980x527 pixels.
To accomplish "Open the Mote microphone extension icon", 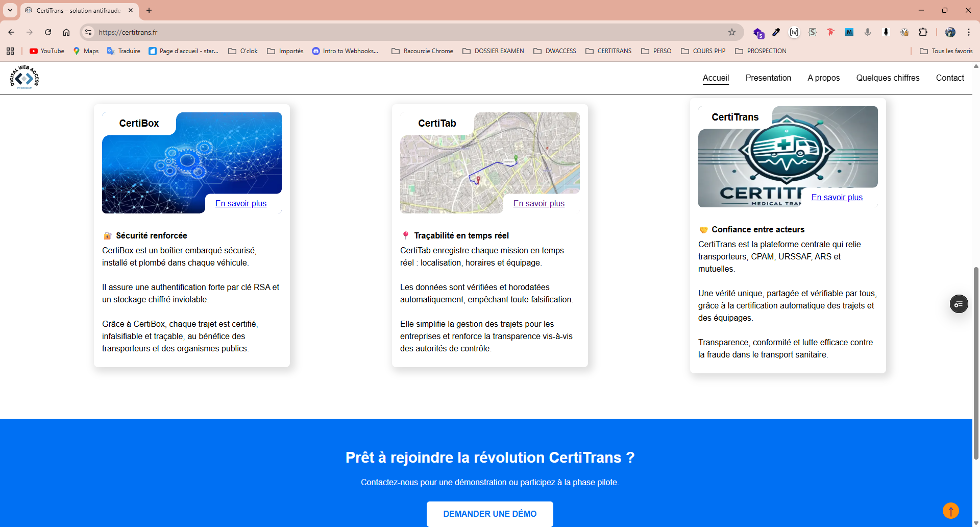I will 886,32.
